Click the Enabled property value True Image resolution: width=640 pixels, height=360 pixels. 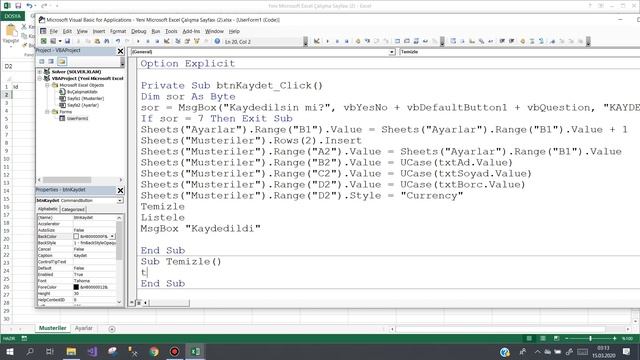click(x=78, y=274)
